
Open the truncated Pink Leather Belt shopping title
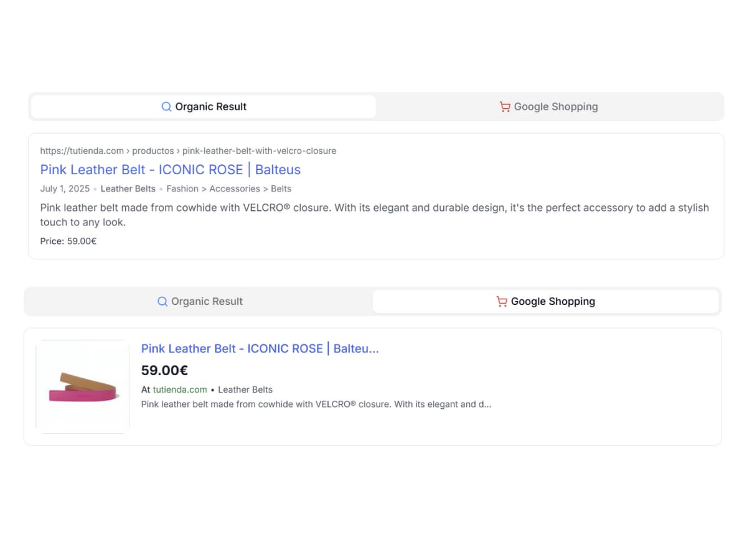260,348
